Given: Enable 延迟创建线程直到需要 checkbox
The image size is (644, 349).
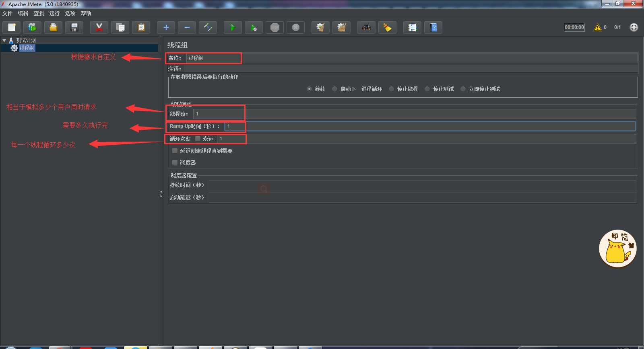Looking at the screenshot, I should coord(175,151).
